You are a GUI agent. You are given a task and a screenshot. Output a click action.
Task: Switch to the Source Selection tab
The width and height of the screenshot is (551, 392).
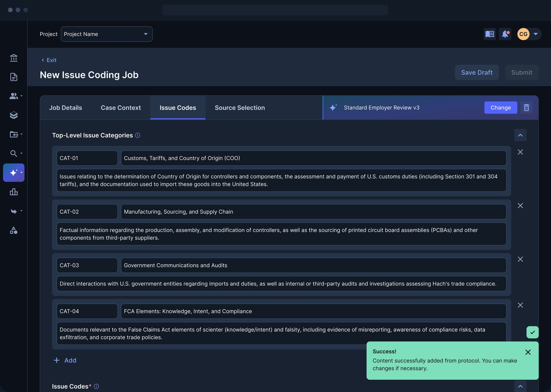[240, 107]
